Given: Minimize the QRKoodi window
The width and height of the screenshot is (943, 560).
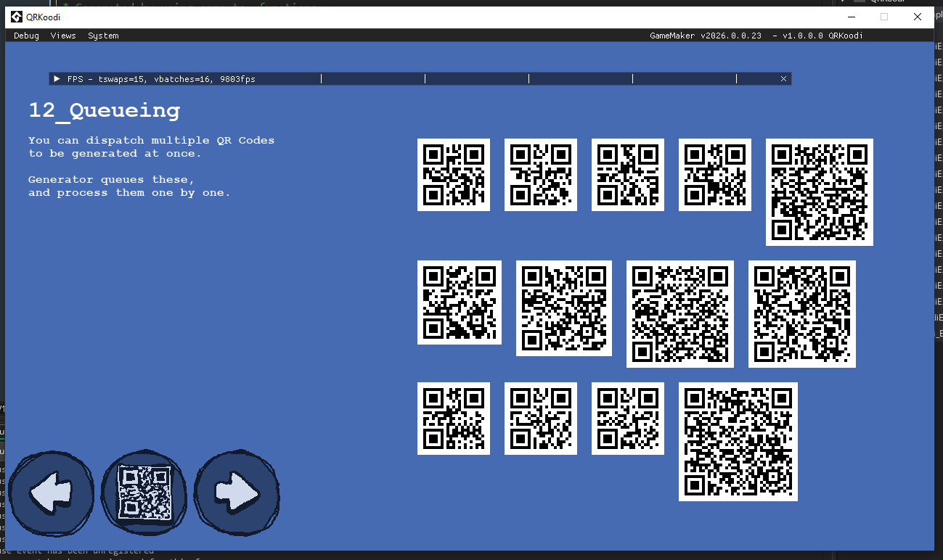Looking at the screenshot, I should coord(851,17).
